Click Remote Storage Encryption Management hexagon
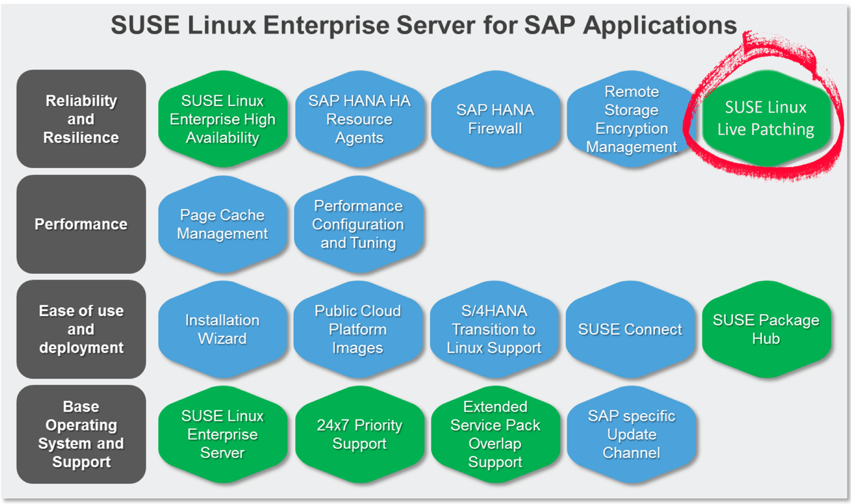851x504 pixels. (631, 119)
